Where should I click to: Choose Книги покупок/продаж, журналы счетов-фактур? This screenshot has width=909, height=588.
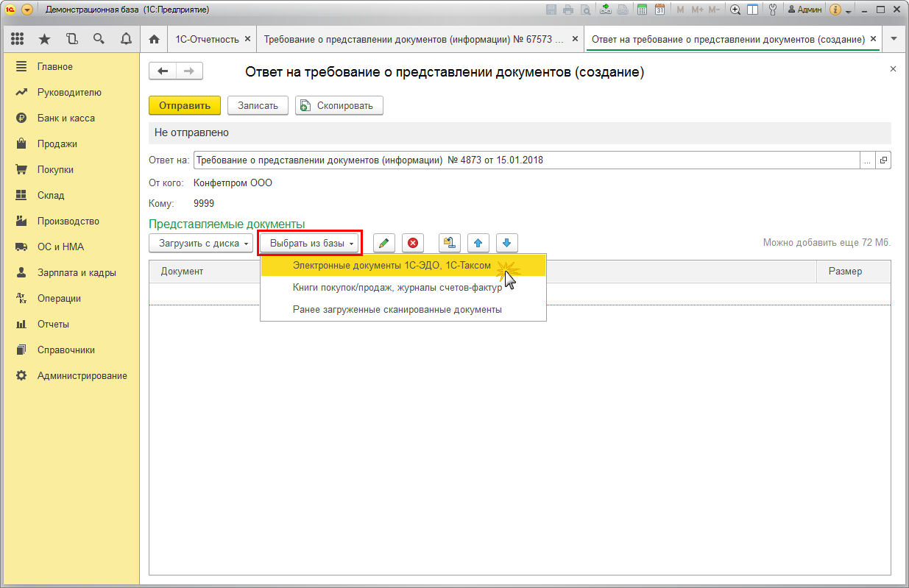click(x=403, y=288)
